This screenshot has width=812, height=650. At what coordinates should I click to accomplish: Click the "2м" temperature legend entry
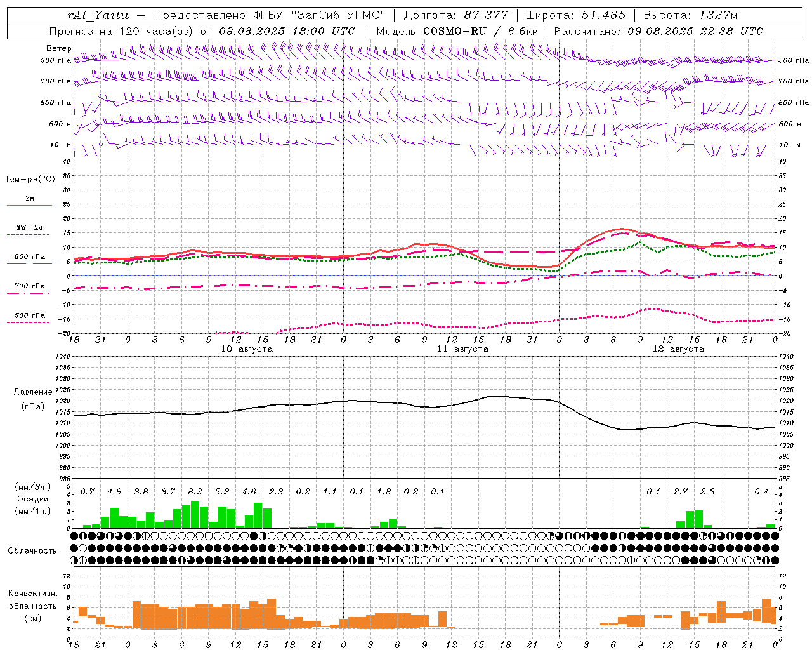point(30,199)
